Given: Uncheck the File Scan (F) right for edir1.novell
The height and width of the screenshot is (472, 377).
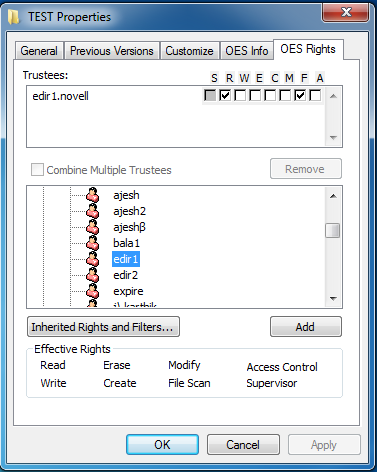Looking at the screenshot, I should coord(300,96).
